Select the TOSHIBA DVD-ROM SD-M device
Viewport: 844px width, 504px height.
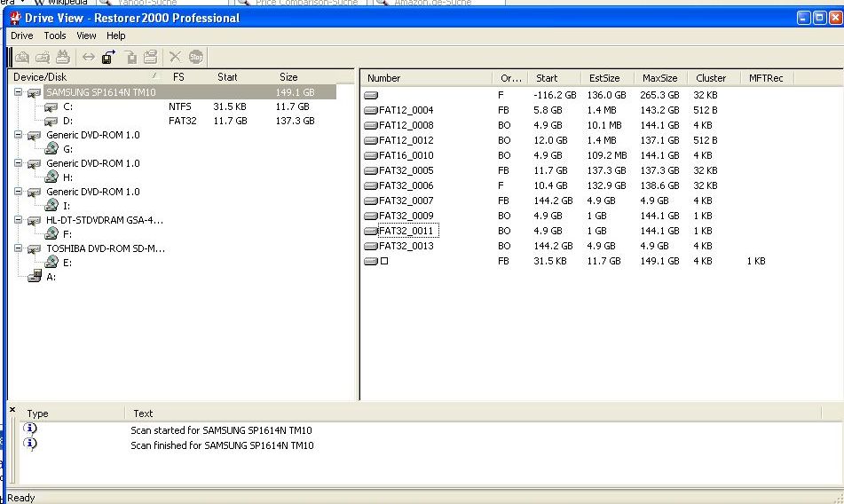point(106,248)
